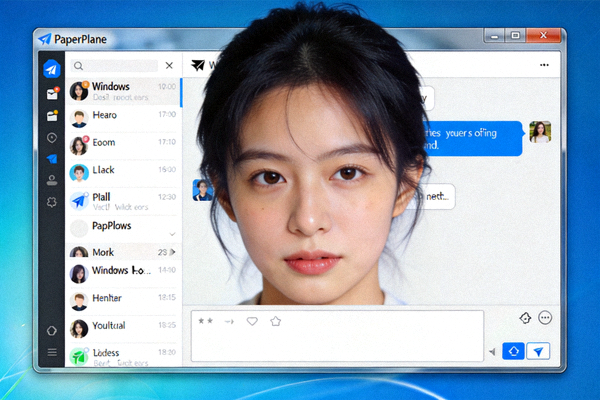The width and height of the screenshot is (600, 400).
Task: Click the sender avatar beside blue message
Action: [x=540, y=132]
